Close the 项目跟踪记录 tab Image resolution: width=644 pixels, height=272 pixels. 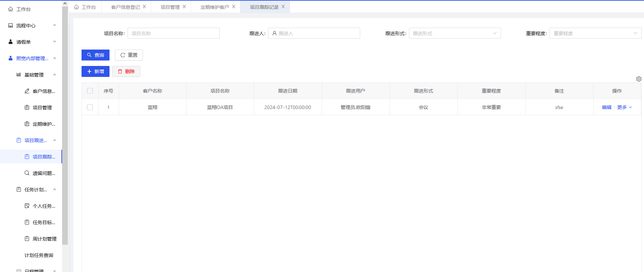pos(283,6)
